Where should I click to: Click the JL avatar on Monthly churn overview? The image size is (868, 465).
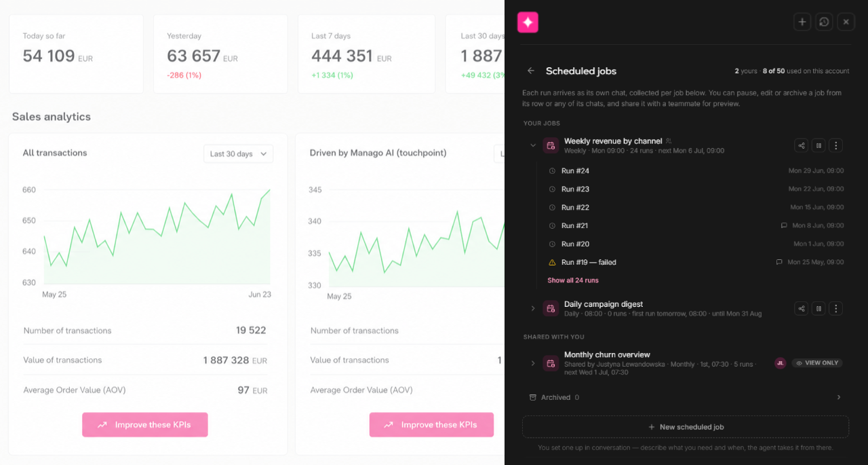(x=781, y=363)
